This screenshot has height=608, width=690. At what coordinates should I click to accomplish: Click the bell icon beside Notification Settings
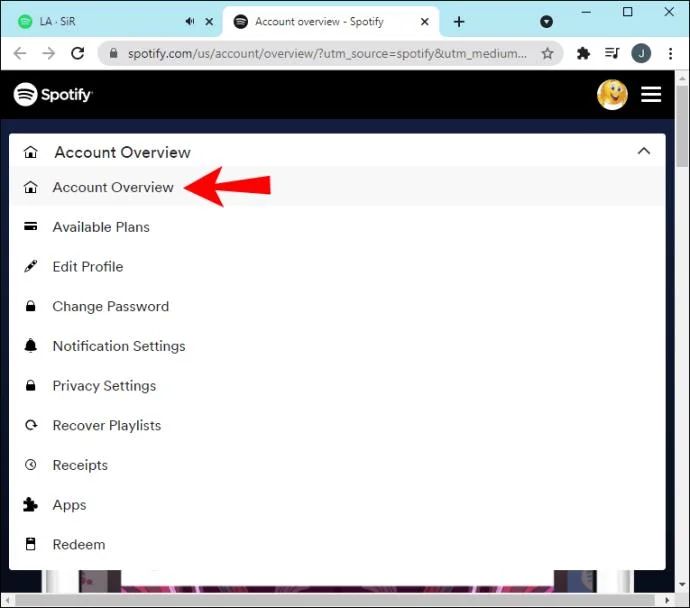(x=30, y=345)
